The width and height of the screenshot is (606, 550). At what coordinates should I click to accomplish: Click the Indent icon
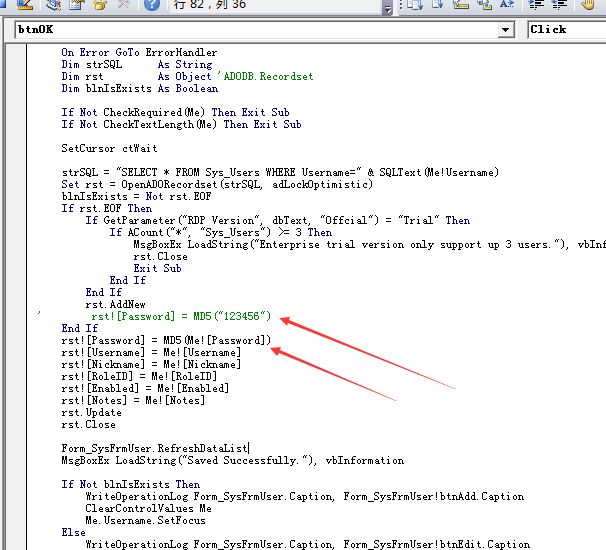(x=536, y=4)
